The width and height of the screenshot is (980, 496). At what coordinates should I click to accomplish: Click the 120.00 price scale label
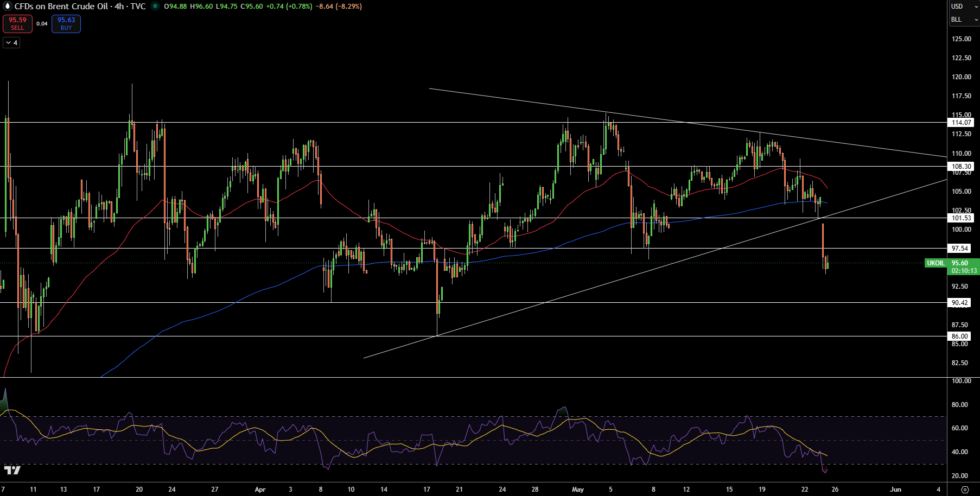962,77
